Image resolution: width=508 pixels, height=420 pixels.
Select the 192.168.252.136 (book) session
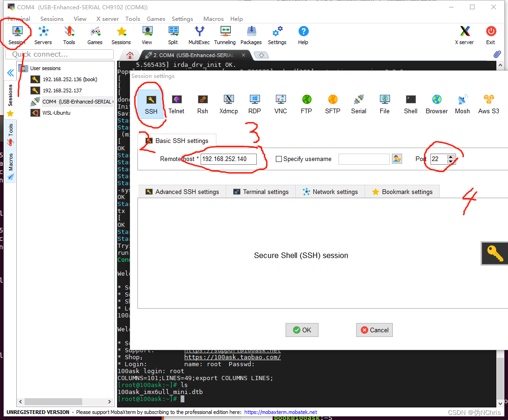tap(70, 79)
